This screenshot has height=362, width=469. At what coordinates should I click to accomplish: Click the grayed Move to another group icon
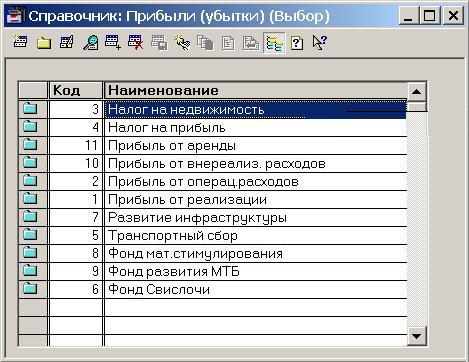[159, 42]
